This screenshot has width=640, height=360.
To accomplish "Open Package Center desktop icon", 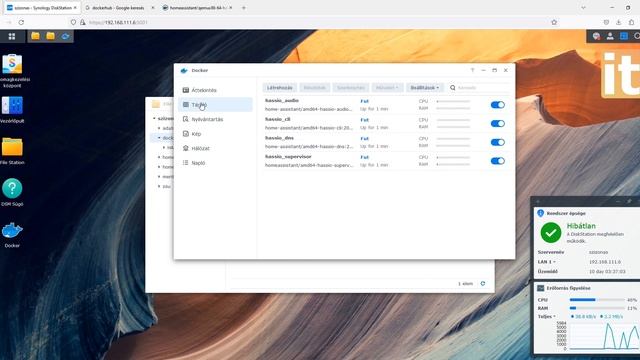I will click(x=12, y=64).
